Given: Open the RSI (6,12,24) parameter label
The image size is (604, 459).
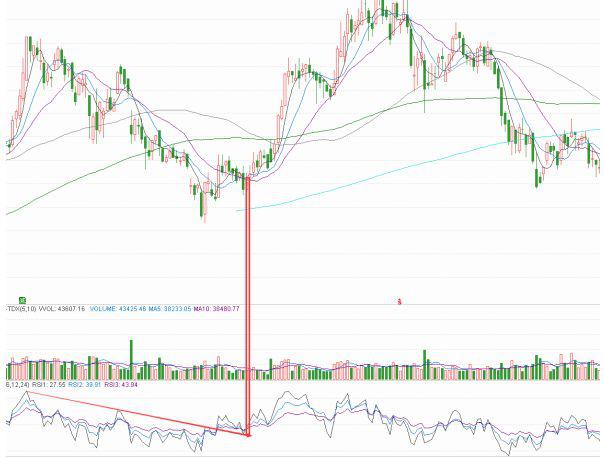Looking at the screenshot, I should (x=13, y=383).
